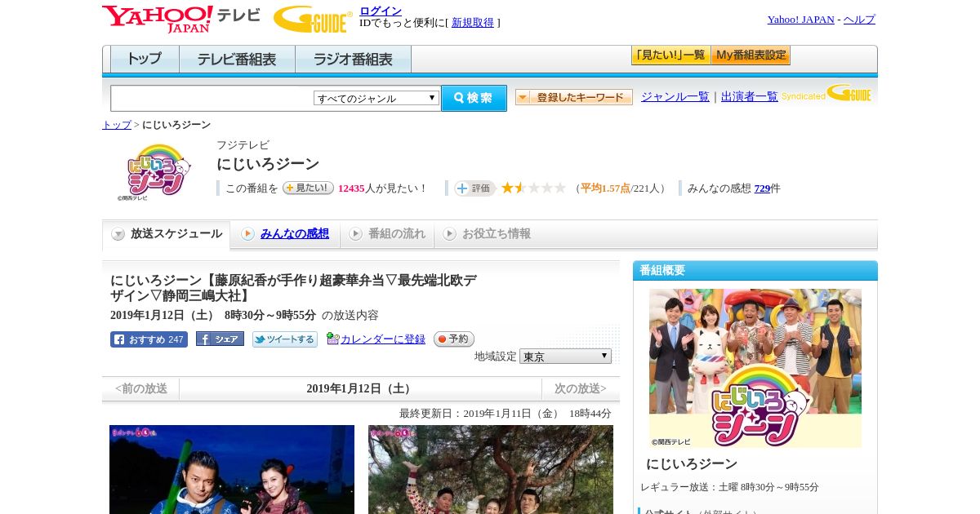The width and height of the screenshot is (980, 514).
Task: Focus the program search input field
Action: [x=212, y=98]
